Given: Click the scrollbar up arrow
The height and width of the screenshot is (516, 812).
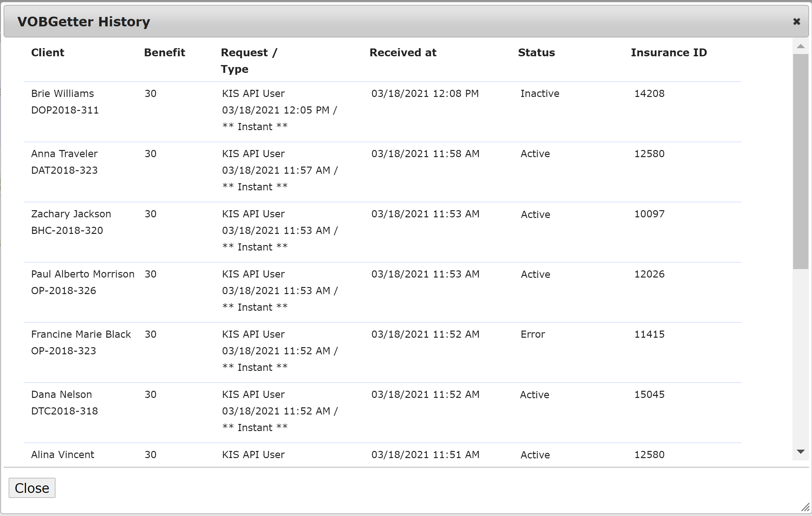Looking at the screenshot, I should 801,46.
